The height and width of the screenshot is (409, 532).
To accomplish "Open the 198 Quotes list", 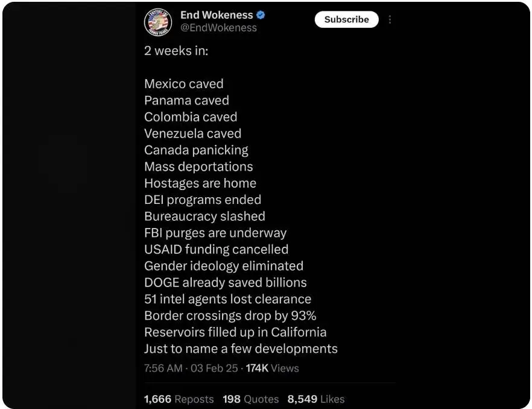I will pyautogui.click(x=250, y=399).
